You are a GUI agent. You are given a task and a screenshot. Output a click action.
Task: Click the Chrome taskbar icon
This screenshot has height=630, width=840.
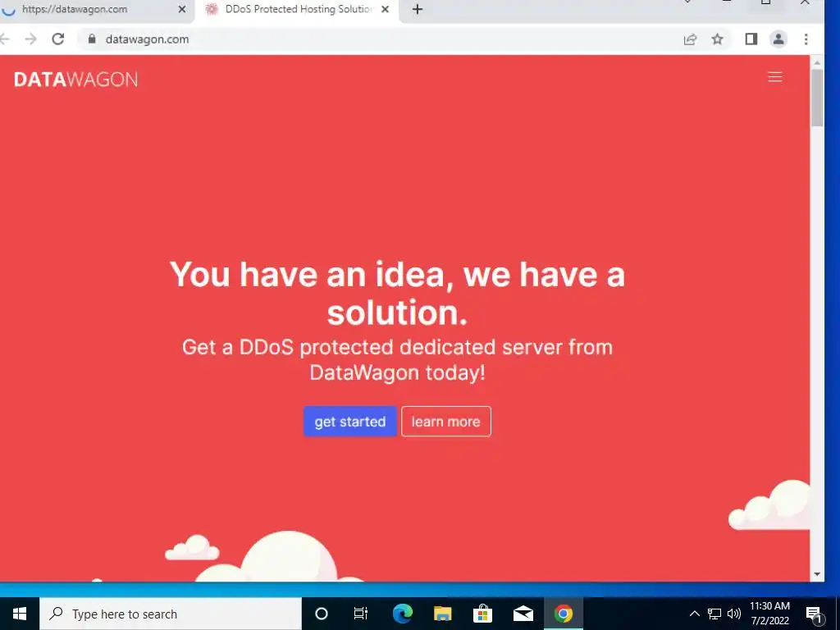[x=563, y=614]
